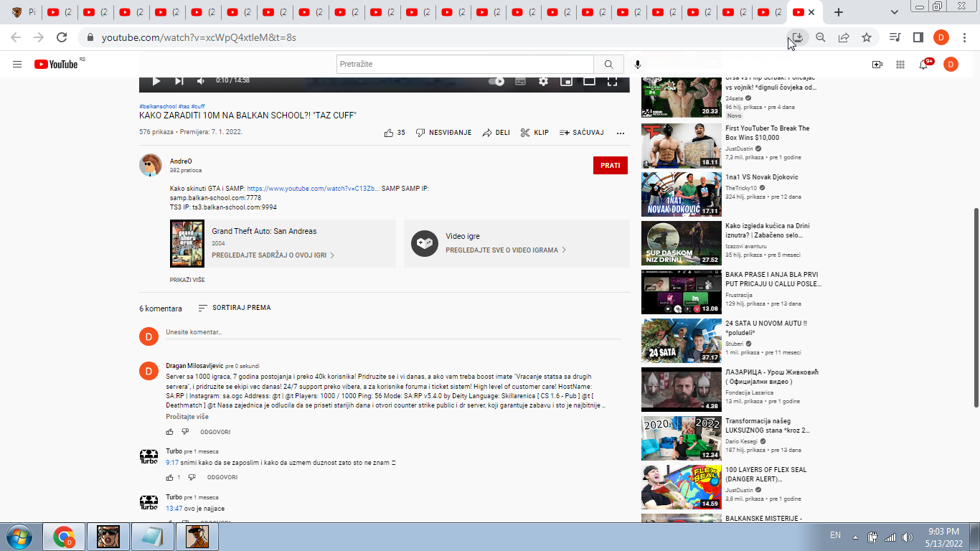This screenshot has height=551, width=980.
Task: Click the comment input field
Action: pyautogui.click(x=394, y=332)
